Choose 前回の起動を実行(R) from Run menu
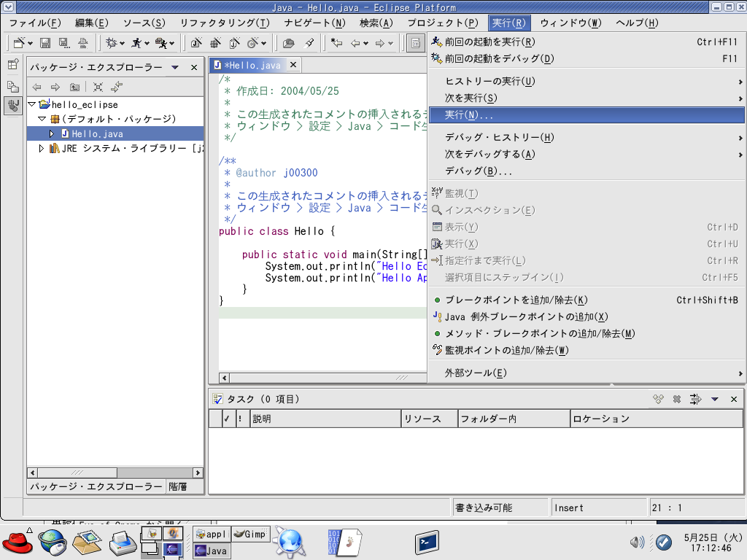Image resolution: width=747 pixels, height=560 pixels. pyautogui.click(x=587, y=42)
